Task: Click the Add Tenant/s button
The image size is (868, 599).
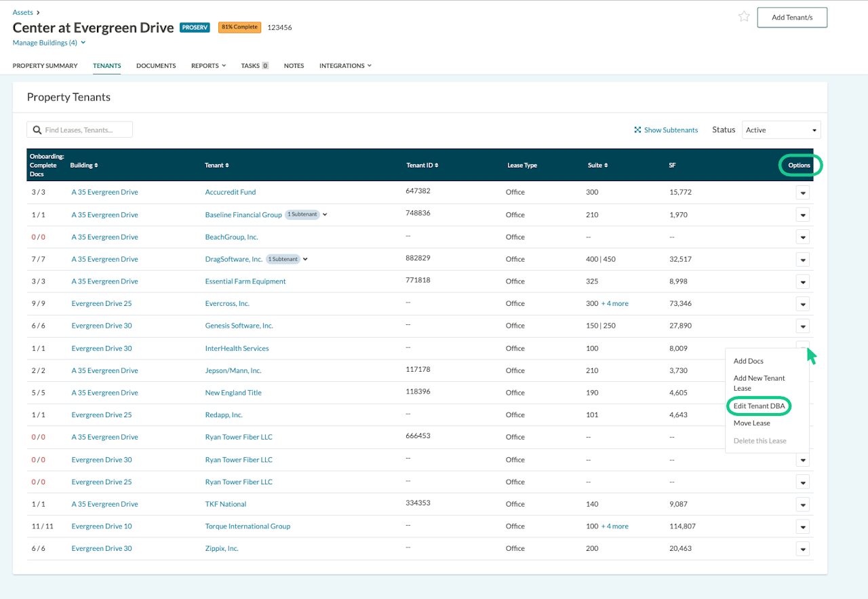Action: tap(792, 18)
